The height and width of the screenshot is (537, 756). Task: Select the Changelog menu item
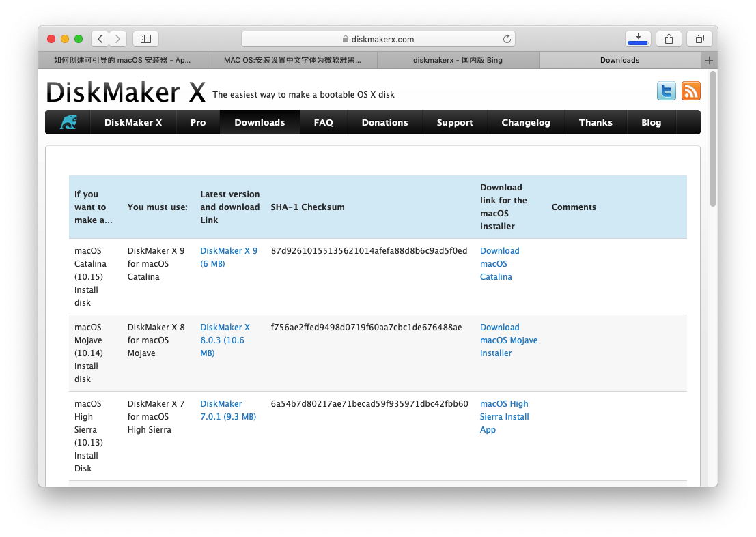525,123
